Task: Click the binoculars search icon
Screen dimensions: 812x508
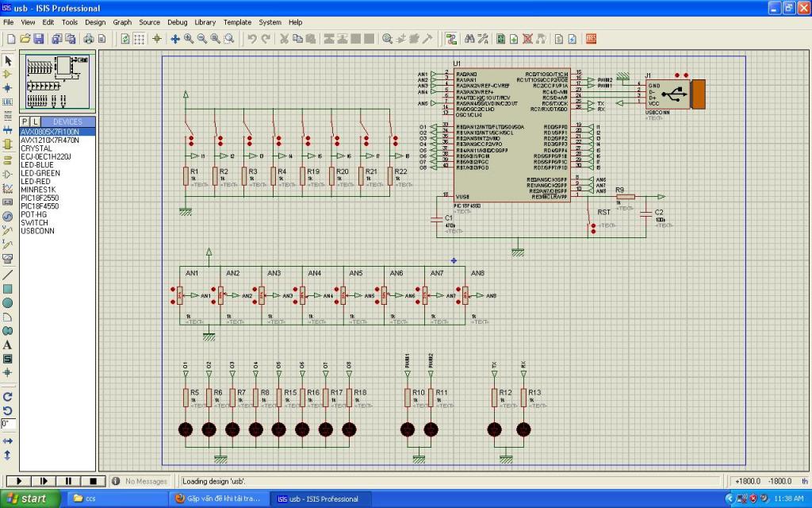Action: [469, 38]
